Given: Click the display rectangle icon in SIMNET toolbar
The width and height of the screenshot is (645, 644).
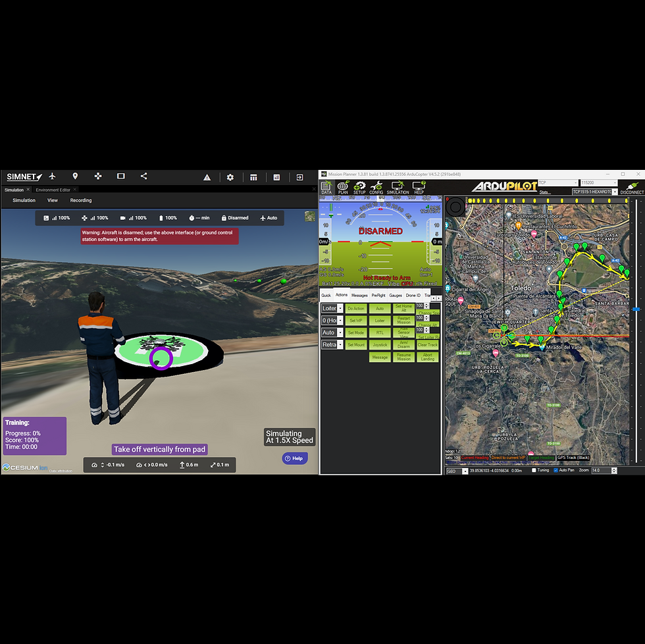Looking at the screenshot, I should tap(121, 176).
